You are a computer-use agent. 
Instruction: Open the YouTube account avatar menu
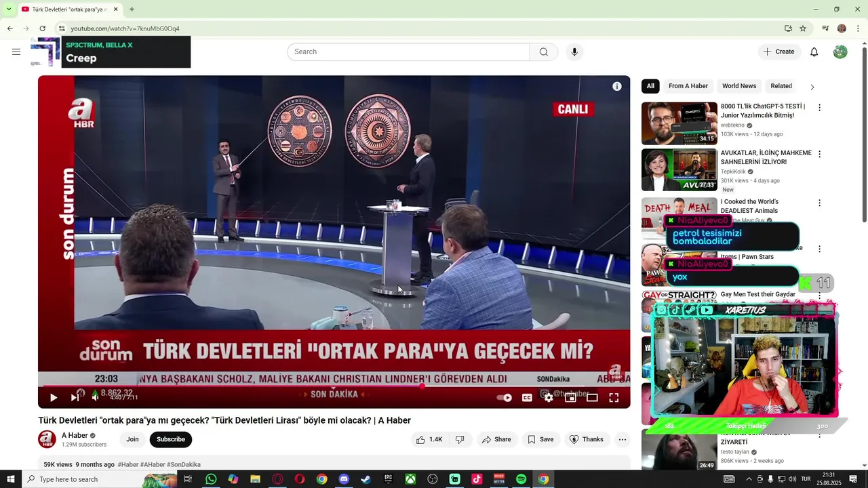pyautogui.click(x=840, y=52)
